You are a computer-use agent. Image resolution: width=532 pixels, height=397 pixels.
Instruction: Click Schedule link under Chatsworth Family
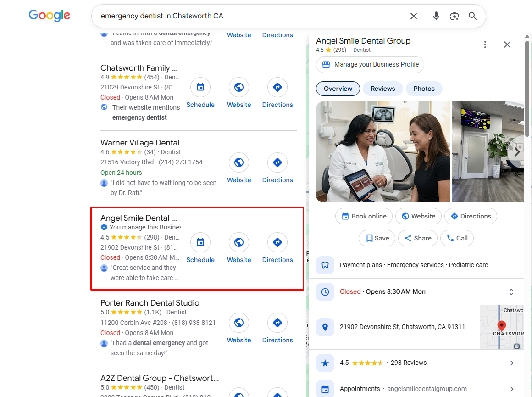[x=200, y=105]
